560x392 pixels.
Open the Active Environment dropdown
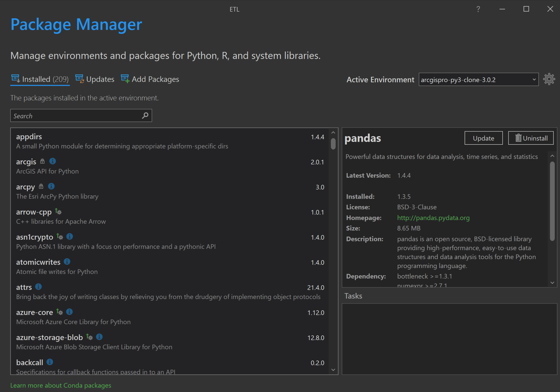coord(479,80)
